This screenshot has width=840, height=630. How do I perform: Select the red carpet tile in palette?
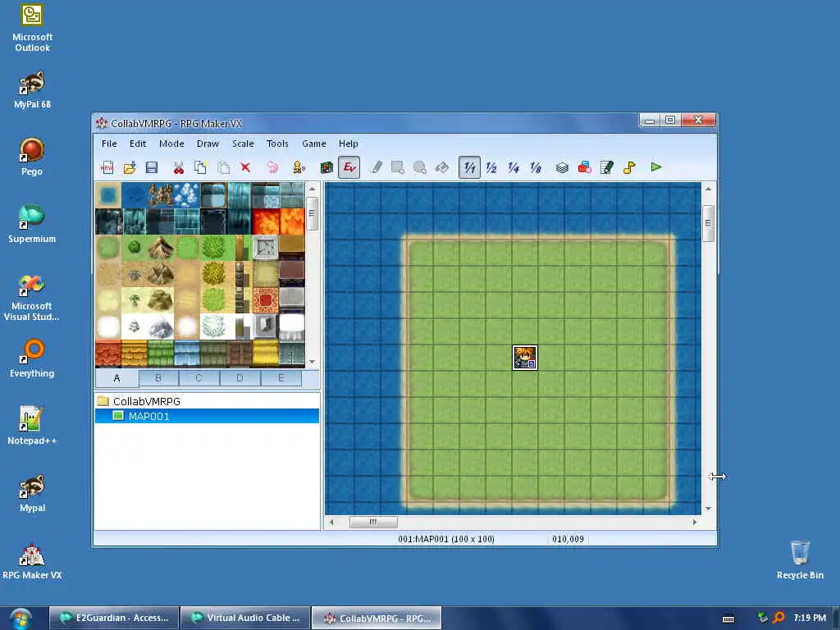[266, 300]
